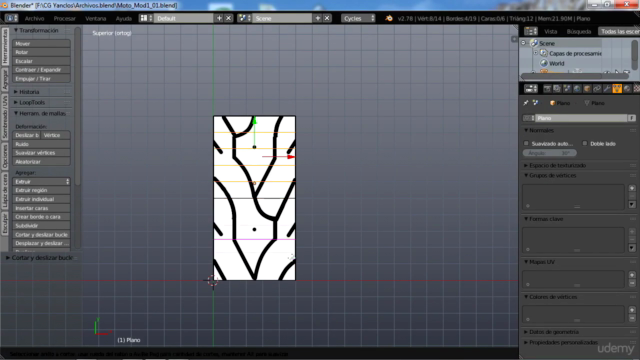Expand Capas de procesamiento in outliner
Screen dimensions: 640x360
pyautogui.click(x=536, y=53)
